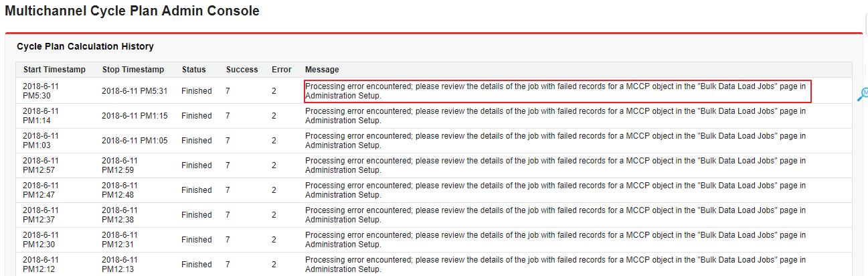Click the Cycle Plan Calculation History heading

(x=86, y=46)
